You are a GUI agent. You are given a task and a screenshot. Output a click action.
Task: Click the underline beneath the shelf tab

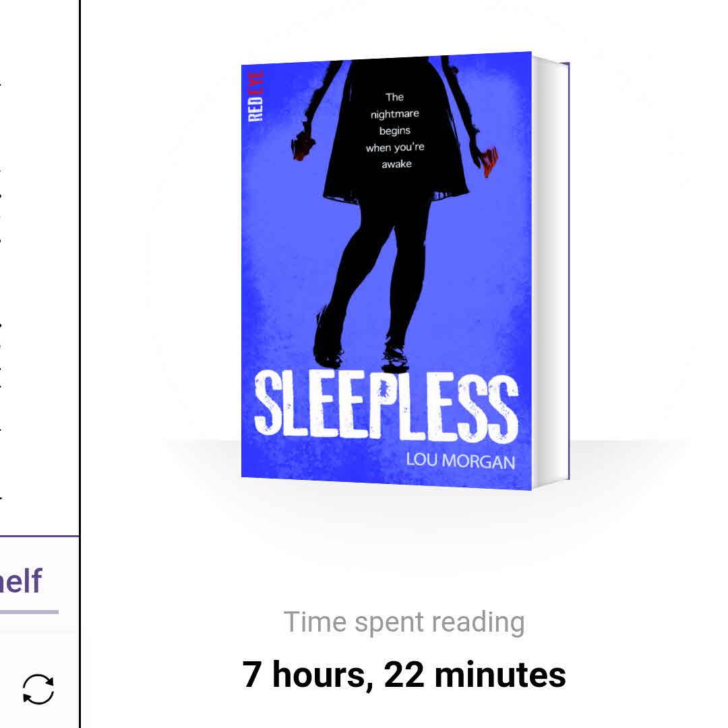(x=29, y=612)
